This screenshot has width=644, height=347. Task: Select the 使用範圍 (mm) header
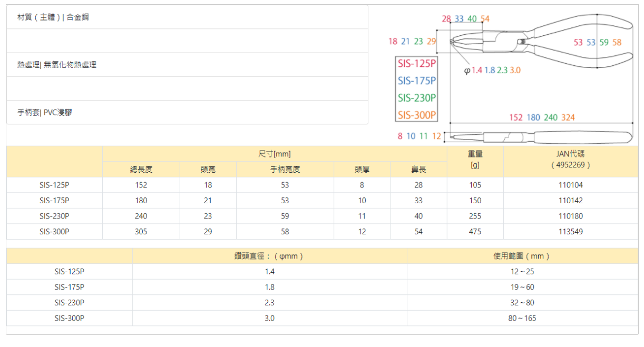click(522, 256)
